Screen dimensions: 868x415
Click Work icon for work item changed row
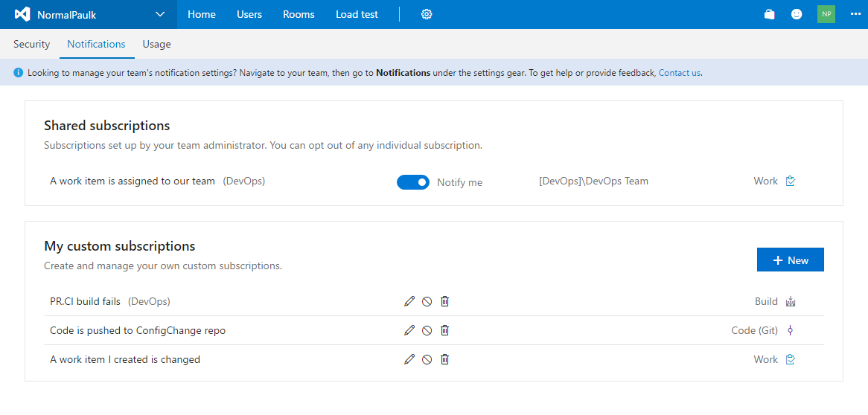tap(791, 359)
